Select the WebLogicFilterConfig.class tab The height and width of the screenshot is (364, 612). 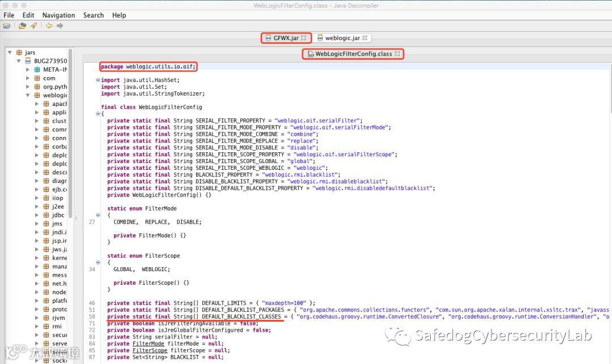click(x=353, y=54)
